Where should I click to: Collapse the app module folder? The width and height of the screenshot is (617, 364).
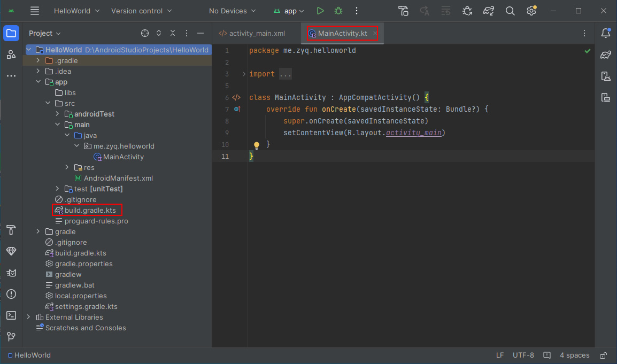tap(38, 82)
